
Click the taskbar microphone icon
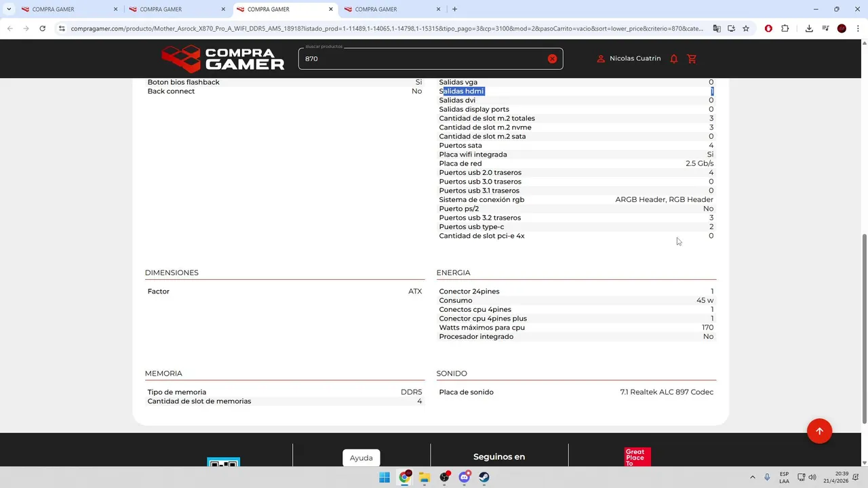click(767, 477)
